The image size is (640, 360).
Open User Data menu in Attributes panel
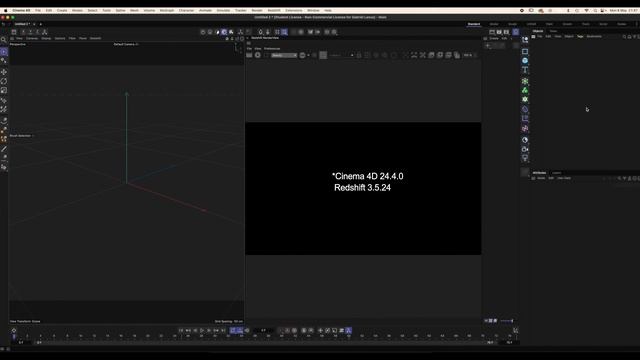564,178
